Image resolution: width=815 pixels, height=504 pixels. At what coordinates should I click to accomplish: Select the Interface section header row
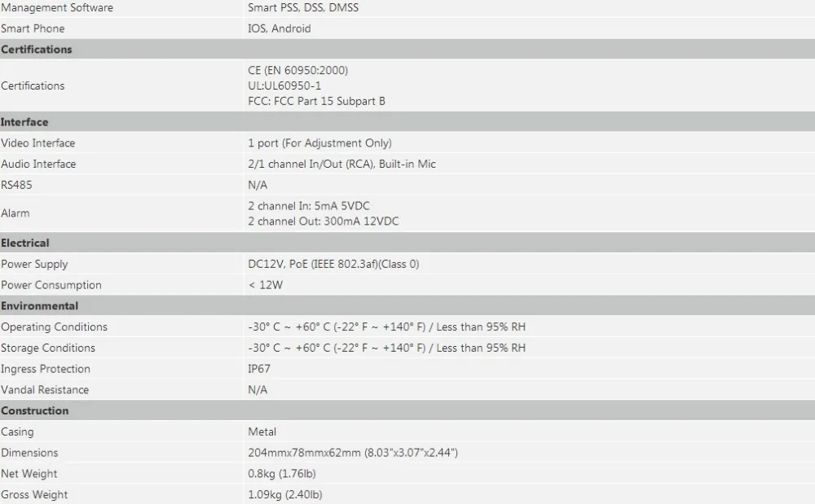pyautogui.click(x=407, y=122)
